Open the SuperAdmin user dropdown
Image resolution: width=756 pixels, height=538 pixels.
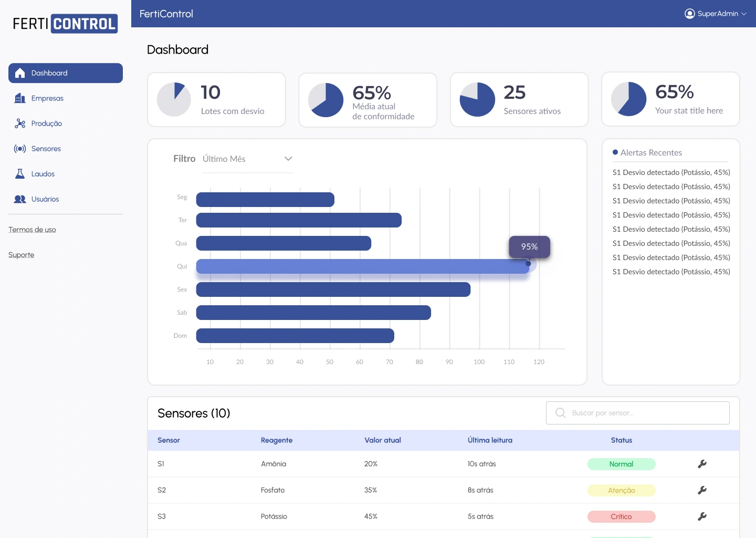coord(716,14)
